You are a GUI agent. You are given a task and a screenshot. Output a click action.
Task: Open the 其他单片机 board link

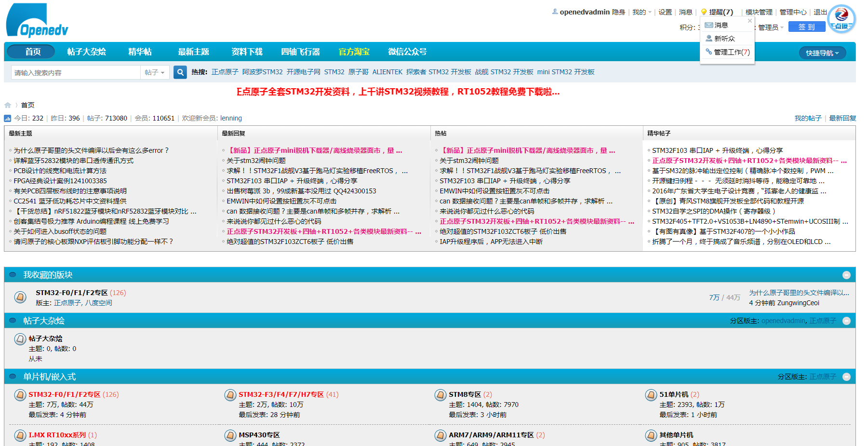[x=676, y=435]
